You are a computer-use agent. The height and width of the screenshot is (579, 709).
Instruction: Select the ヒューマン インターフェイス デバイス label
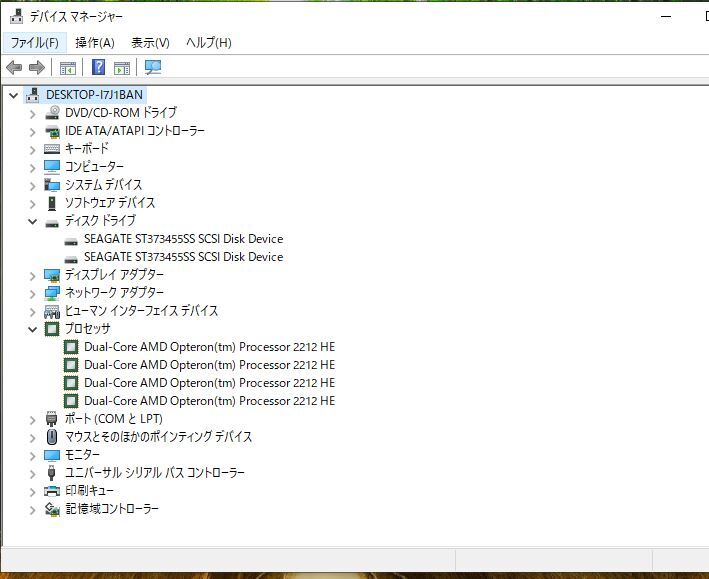coord(142,311)
